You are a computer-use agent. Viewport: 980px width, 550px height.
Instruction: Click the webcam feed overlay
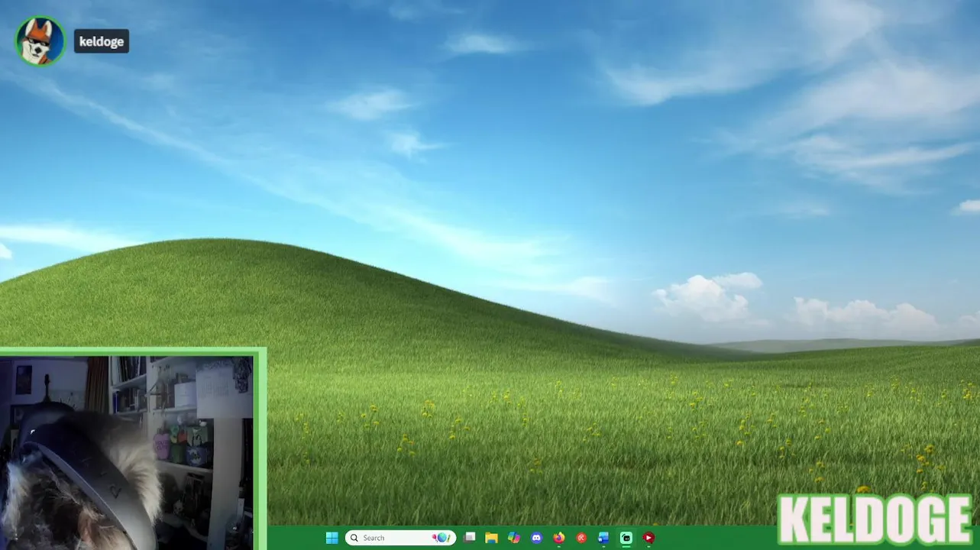point(127,452)
